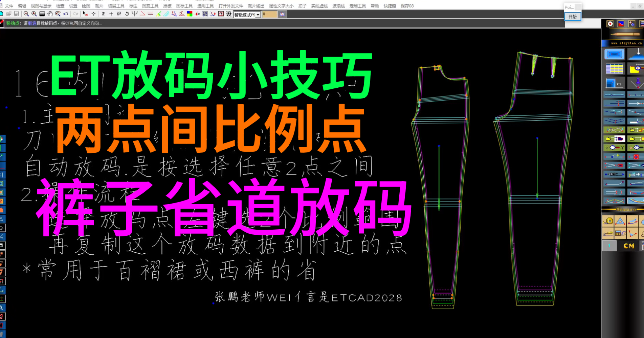
Task: Toggle the CM unit button
Action: coord(629,246)
